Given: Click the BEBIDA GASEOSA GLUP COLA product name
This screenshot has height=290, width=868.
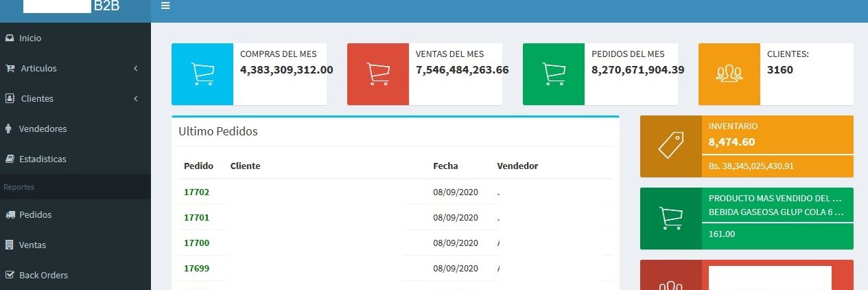Looking at the screenshot, I should 775,212.
